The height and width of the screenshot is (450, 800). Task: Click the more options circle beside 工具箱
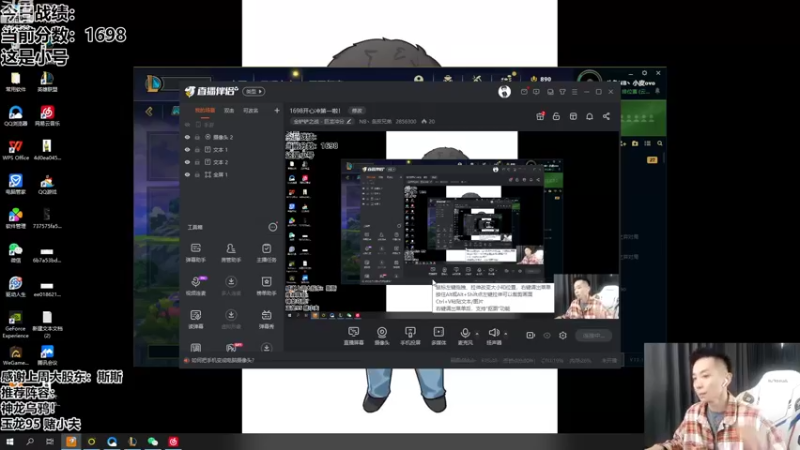click(x=273, y=227)
